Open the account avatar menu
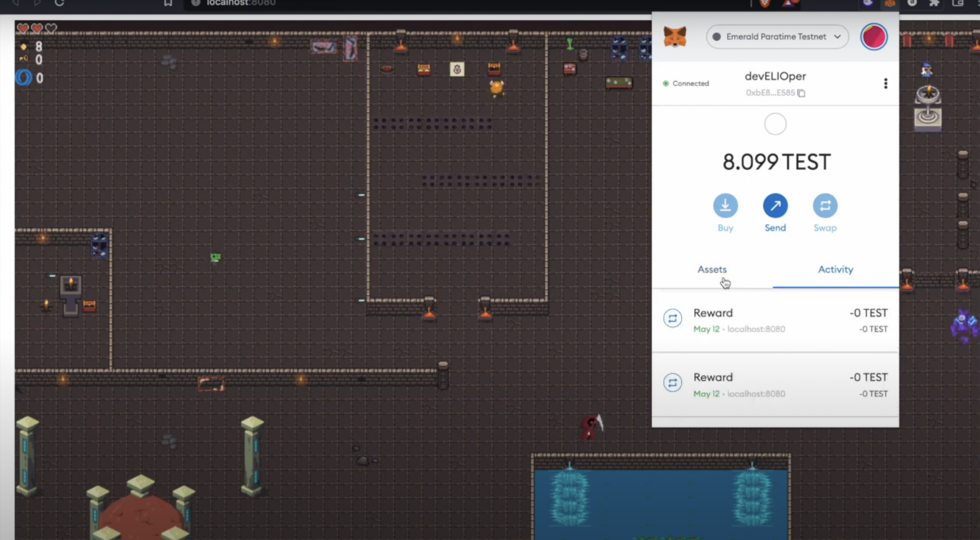The image size is (980, 540). (x=873, y=37)
